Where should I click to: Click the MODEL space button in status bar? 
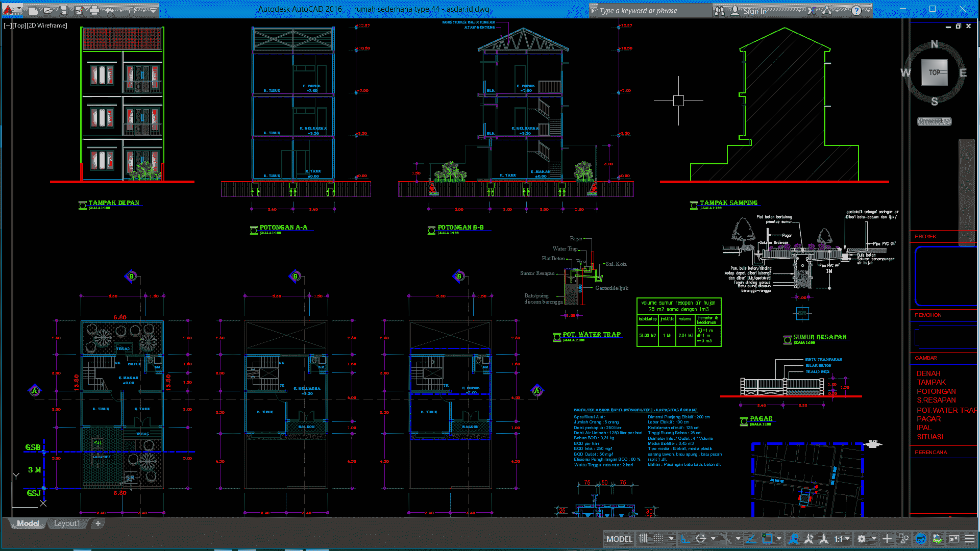(x=619, y=539)
